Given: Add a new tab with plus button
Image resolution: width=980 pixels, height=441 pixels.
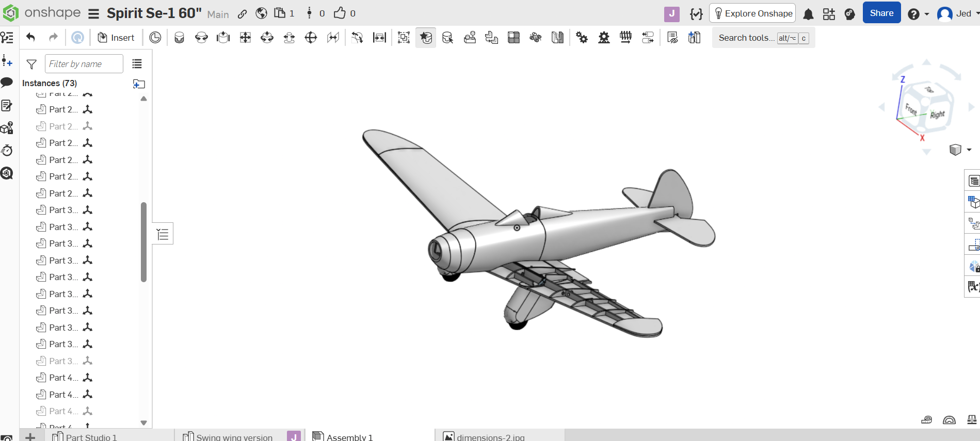Looking at the screenshot, I should coord(30,436).
